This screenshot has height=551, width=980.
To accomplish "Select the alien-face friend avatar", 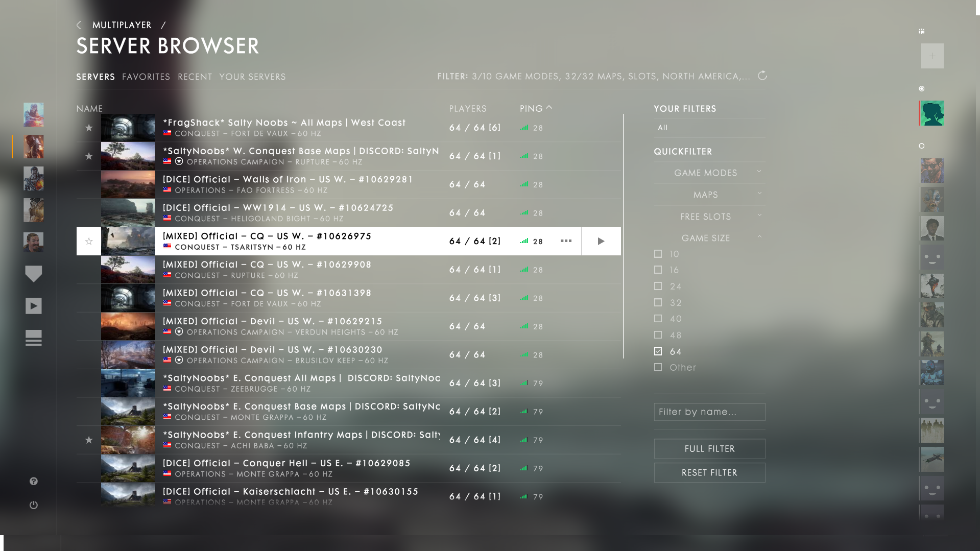I will (932, 200).
